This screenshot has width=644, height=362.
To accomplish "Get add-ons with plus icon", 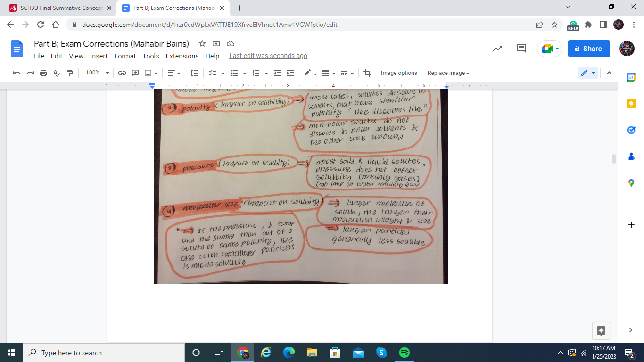I will tap(631, 225).
